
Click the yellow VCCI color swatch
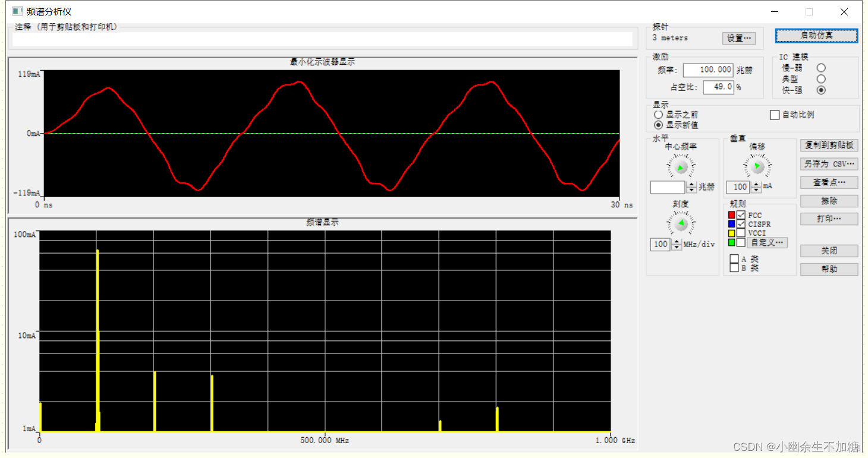pos(731,233)
